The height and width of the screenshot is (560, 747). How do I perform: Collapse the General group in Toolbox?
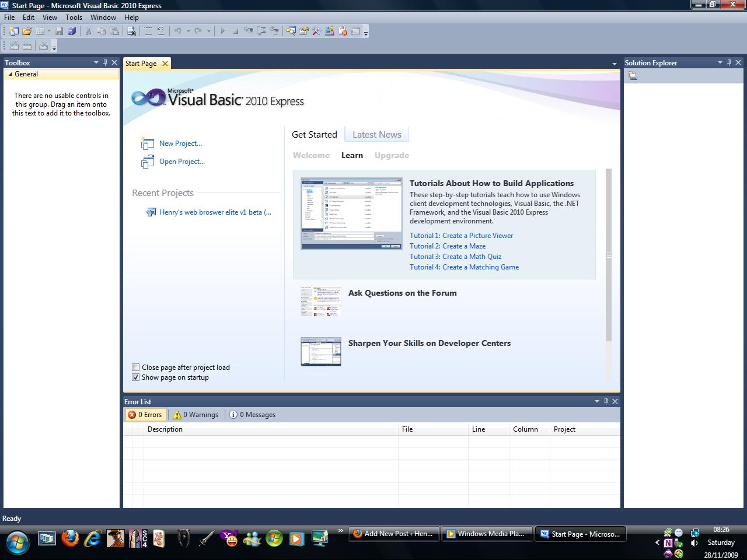tap(11, 74)
